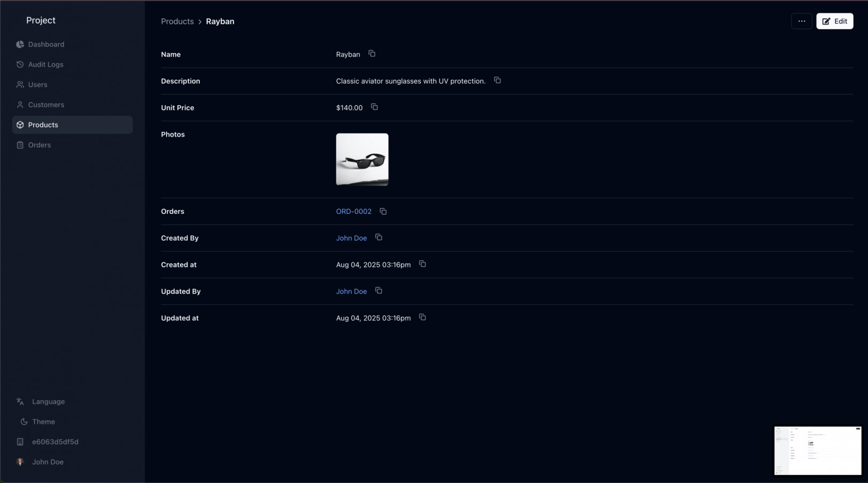Open the ORD-0002 order link
Image resolution: width=868 pixels, height=483 pixels.
[354, 211]
